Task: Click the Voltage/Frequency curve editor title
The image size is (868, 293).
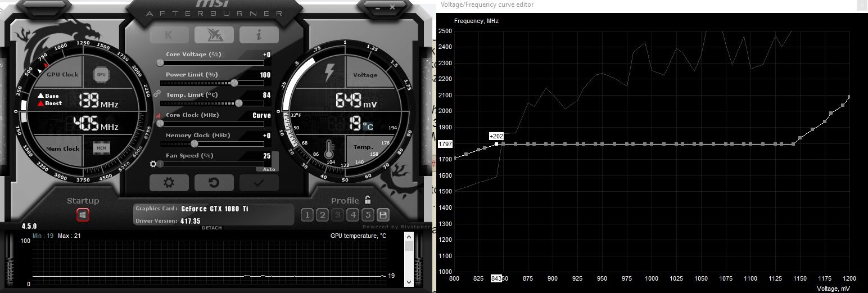Action: (x=487, y=4)
